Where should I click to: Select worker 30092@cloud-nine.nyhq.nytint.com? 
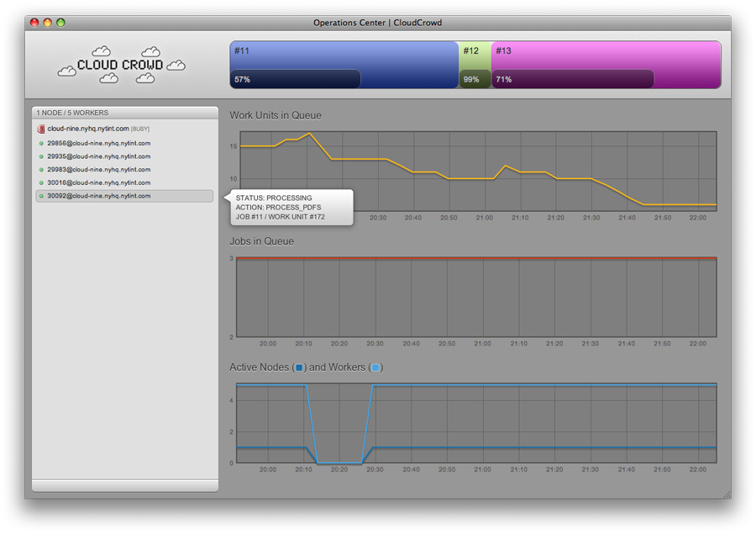coord(98,196)
